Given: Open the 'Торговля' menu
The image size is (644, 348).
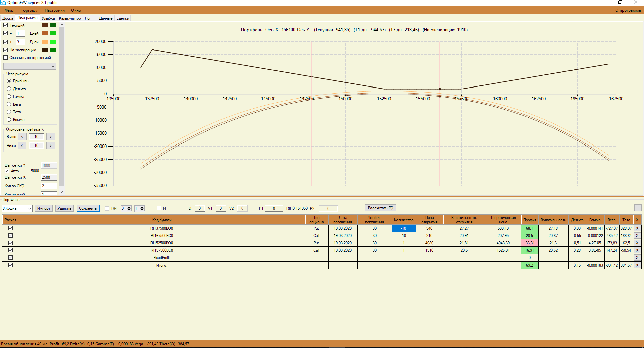Looking at the screenshot, I should pos(30,10).
